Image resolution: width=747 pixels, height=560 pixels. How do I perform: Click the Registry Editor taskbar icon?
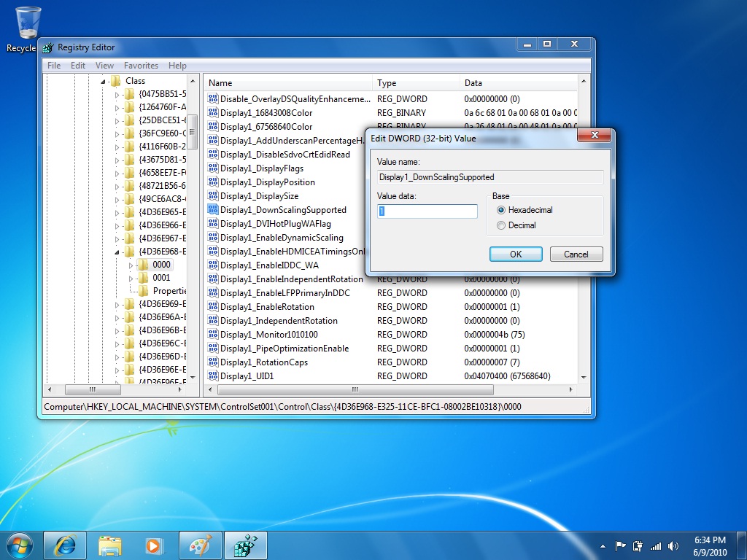pyautogui.click(x=245, y=545)
